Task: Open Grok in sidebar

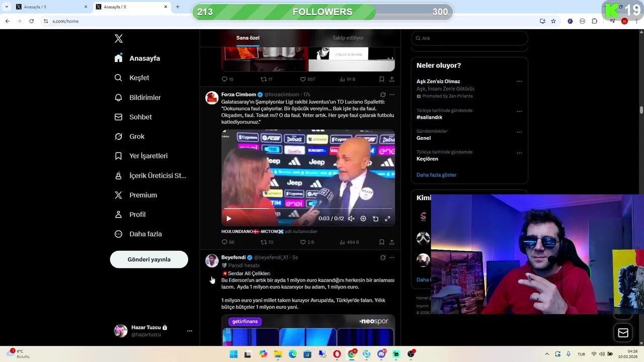Action: pyautogui.click(x=129, y=137)
